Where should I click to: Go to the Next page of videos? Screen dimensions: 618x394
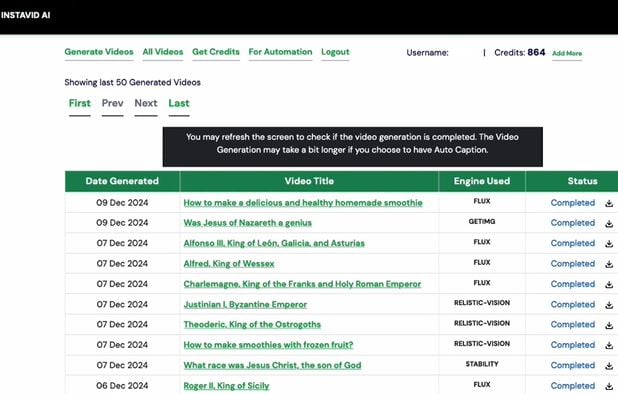coord(146,103)
